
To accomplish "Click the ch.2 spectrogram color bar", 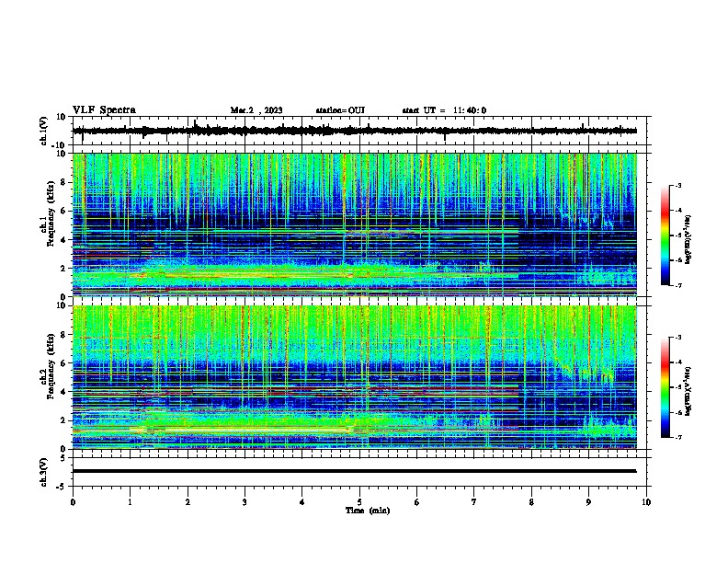I will tap(665, 387).
